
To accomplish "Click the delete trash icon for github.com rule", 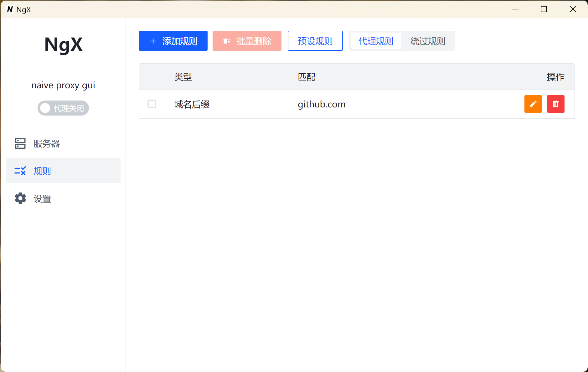I will 555,104.
